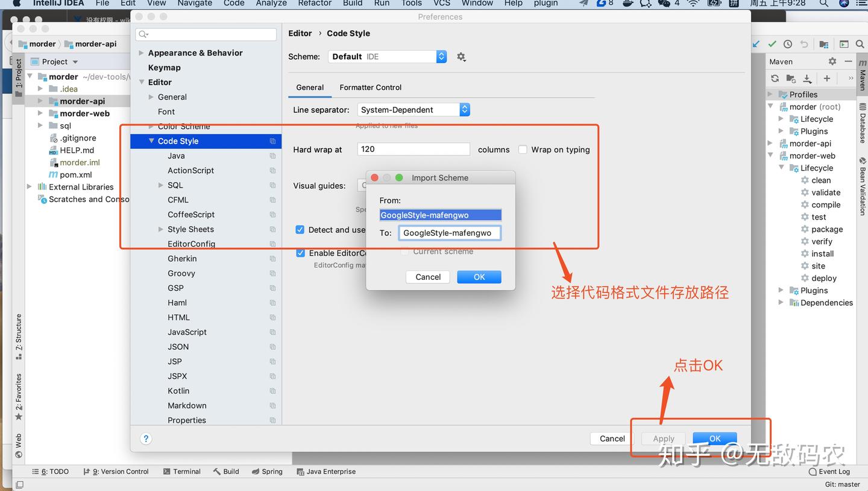The width and height of the screenshot is (868, 491).
Task: Open the Database sidebar tool window
Action: coord(863,124)
